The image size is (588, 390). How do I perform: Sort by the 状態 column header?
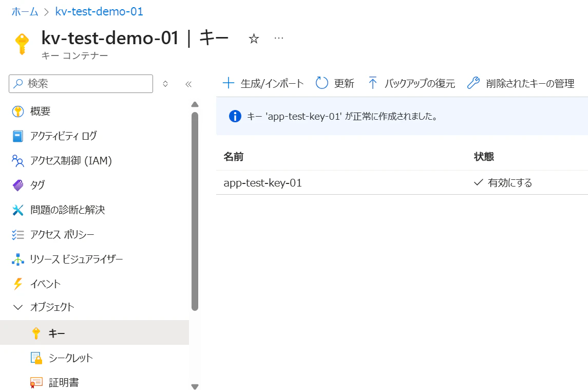[484, 157]
